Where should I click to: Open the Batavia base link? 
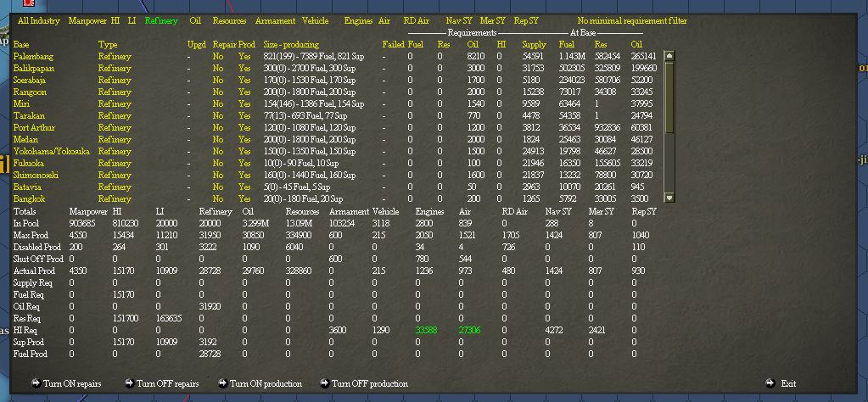click(x=27, y=187)
